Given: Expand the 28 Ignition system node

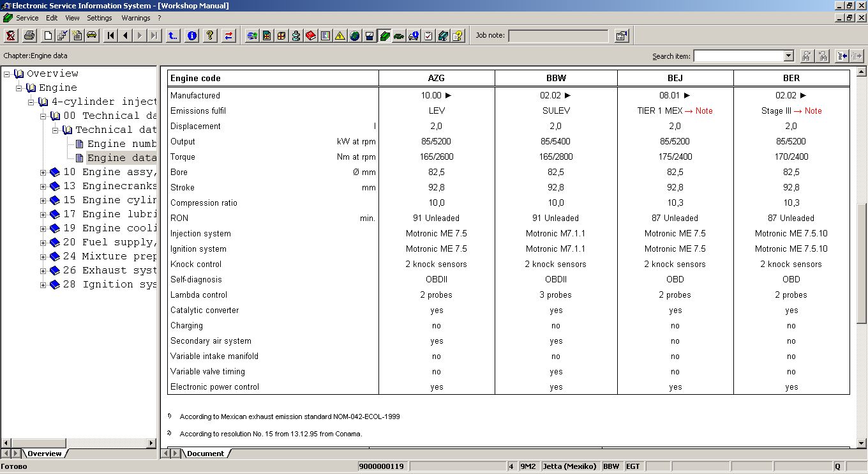Looking at the screenshot, I should pos(43,285).
